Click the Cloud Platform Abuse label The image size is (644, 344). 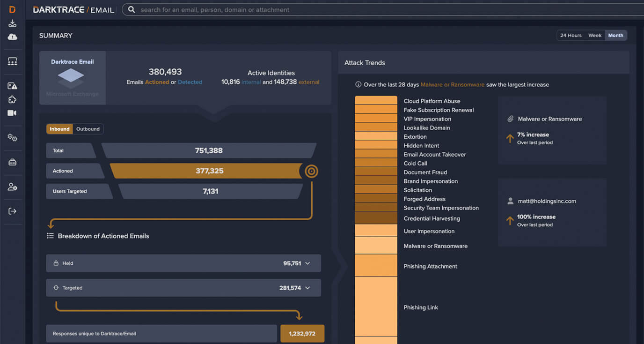point(432,101)
